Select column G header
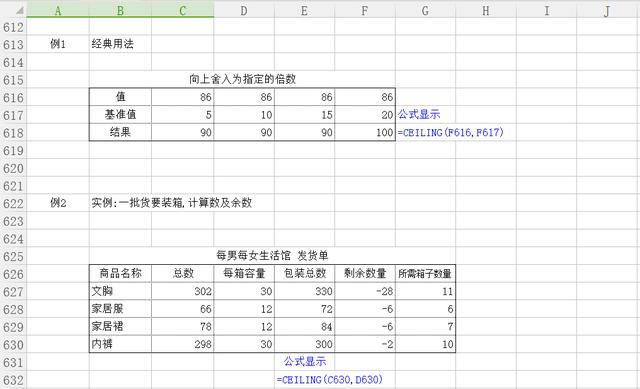The height and width of the screenshot is (389, 640). (x=425, y=10)
